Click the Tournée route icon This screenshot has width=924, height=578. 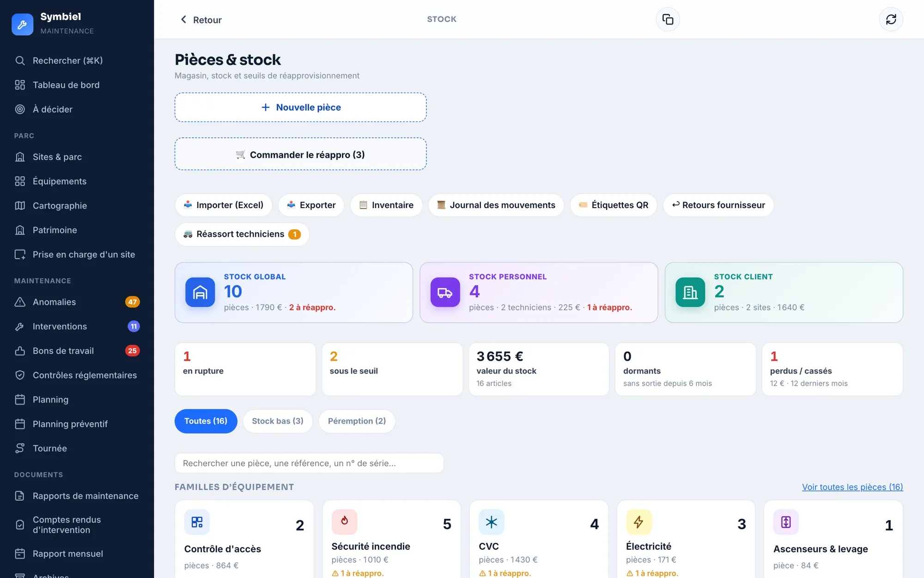coord(20,449)
